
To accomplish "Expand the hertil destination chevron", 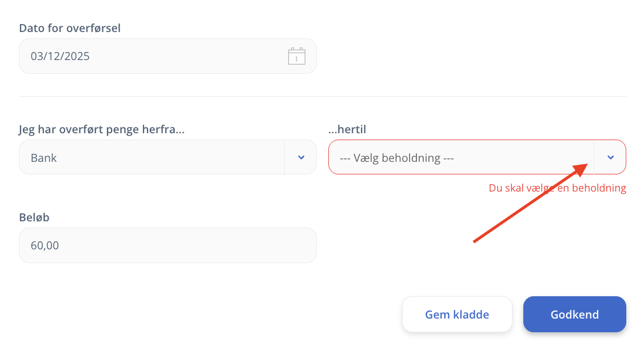I will tap(610, 157).
